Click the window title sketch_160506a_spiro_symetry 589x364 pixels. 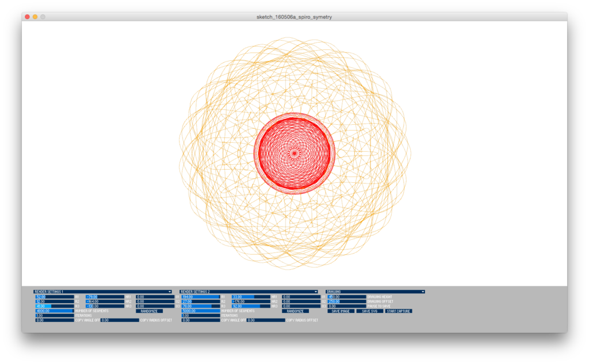tap(294, 17)
